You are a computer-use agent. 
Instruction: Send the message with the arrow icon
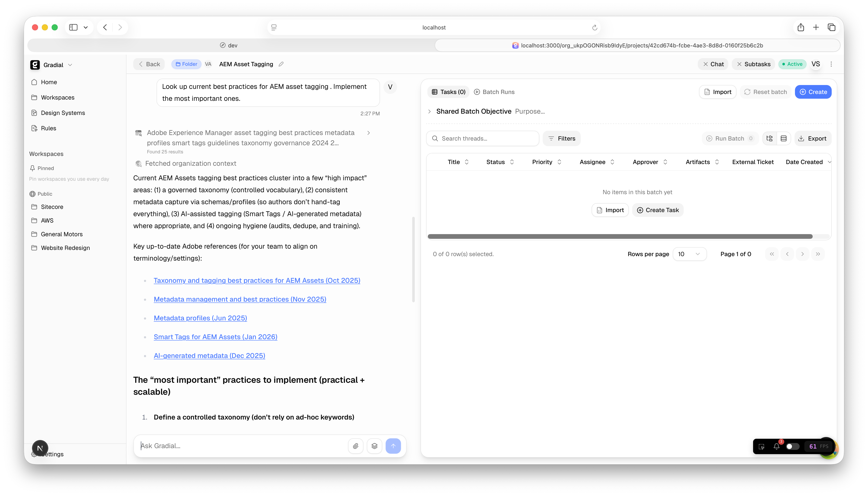[393, 446]
